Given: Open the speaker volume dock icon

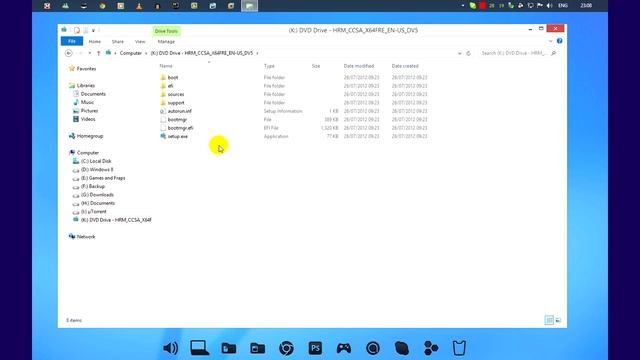Looking at the screenshot, I should pyautogui.click(x=170, y=348).
